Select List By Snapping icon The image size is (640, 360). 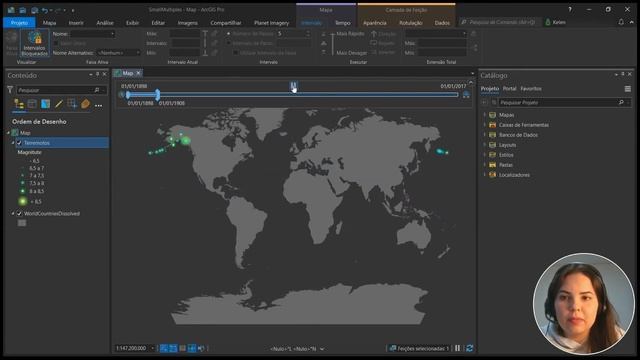point(72,104)
